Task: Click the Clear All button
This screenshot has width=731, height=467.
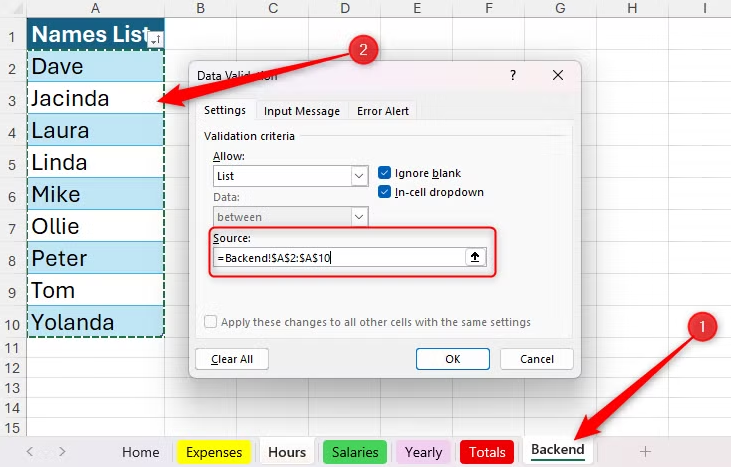Action: pyautogui.click(x=232, y=359)
